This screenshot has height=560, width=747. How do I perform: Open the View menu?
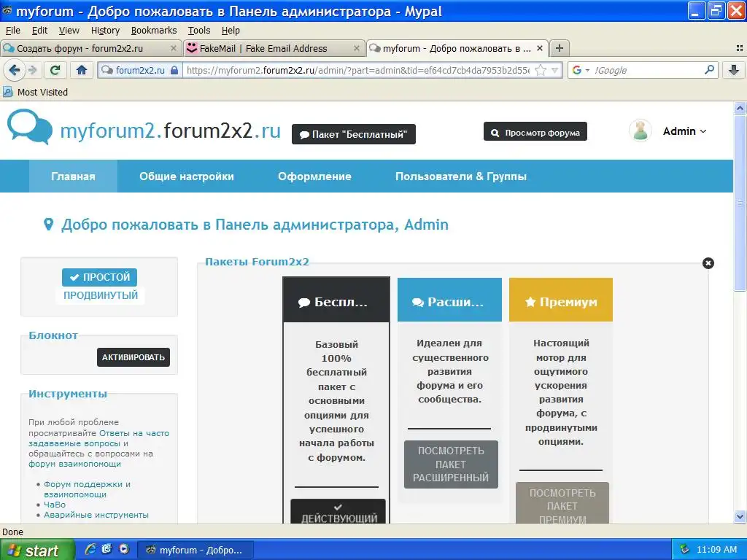point(69,31)
